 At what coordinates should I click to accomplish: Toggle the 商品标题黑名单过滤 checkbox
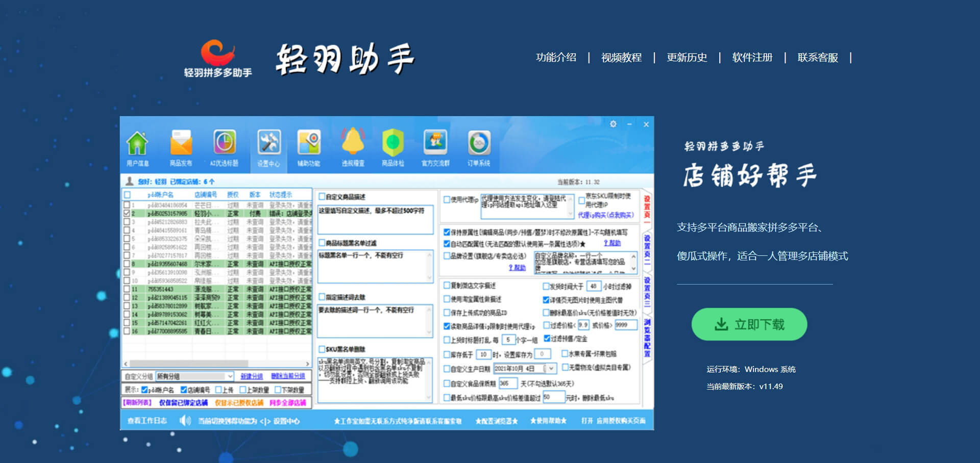point(322,243)
